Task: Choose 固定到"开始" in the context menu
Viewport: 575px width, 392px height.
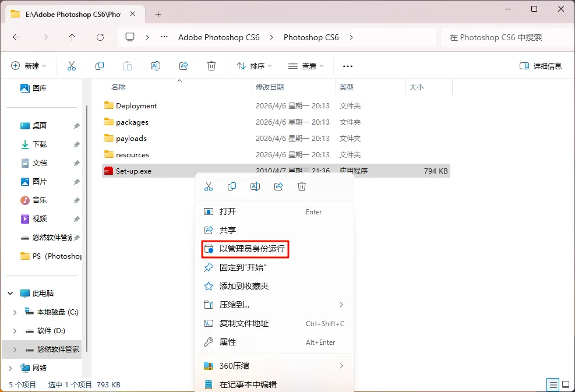Action: click(x=274, y=268)
